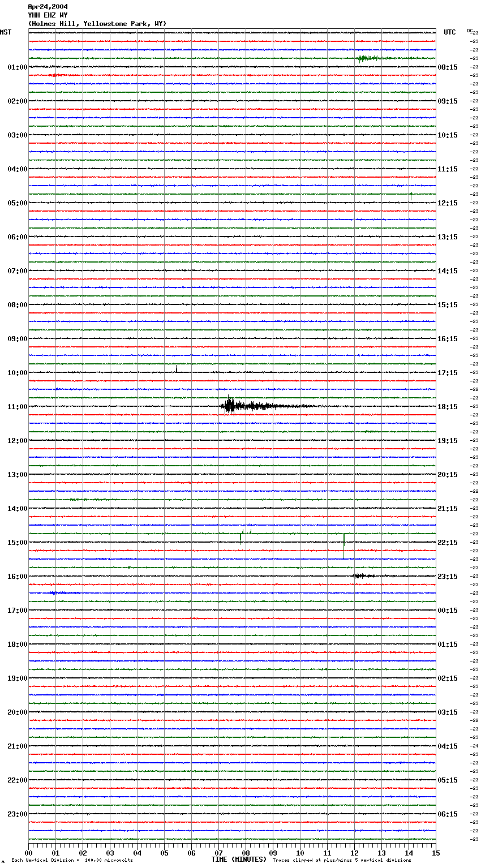Screen dimensions: 481x868
Task: Click the 08:15 UTC time label
Action: pyautogui.click(x=448, y=67)
